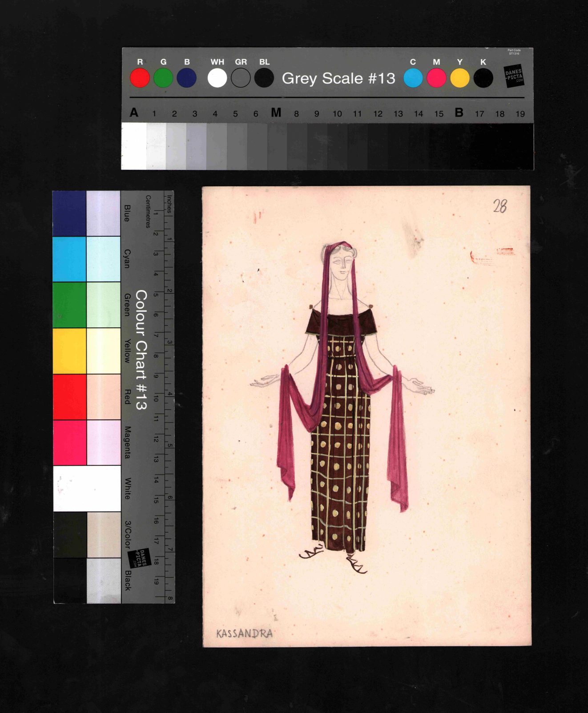The width and height of the screenshot is (588, 713).
Task: Click the face of the drawn figure
Action: tap(342, 265)
